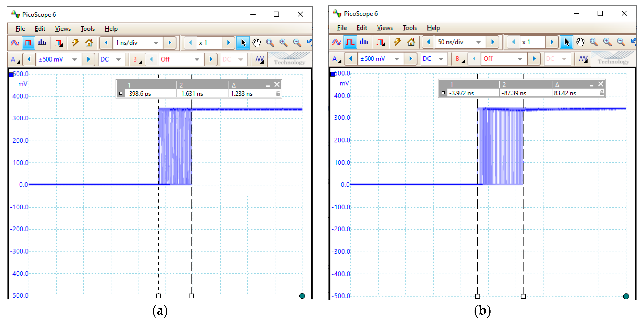Screen dimensions: 644x321
Task: Click next timebase arrow in left window
Action: pos(170,43)
